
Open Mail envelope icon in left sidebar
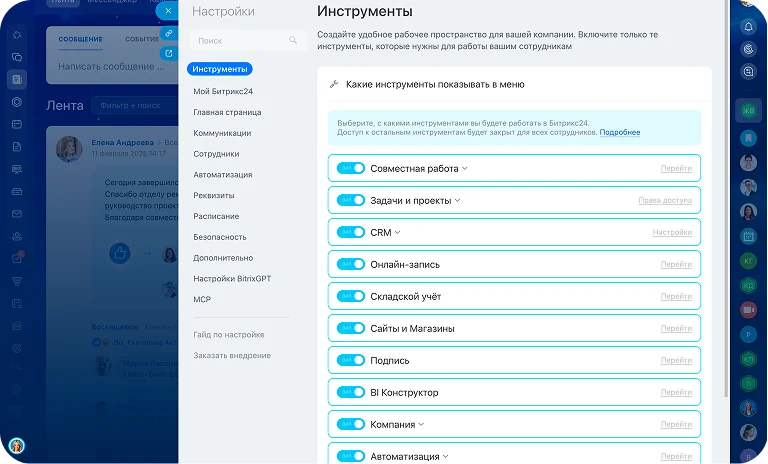[17, 214]
